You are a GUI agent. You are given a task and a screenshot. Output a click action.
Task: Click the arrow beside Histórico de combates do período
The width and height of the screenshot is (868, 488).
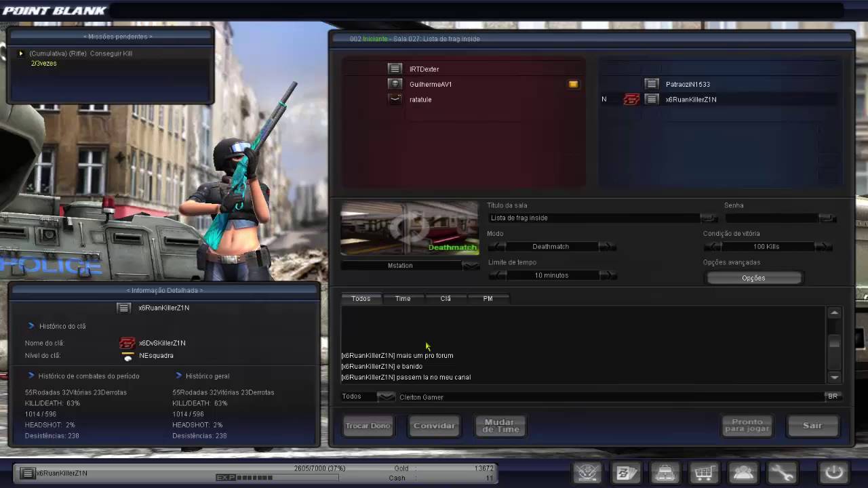31,375
